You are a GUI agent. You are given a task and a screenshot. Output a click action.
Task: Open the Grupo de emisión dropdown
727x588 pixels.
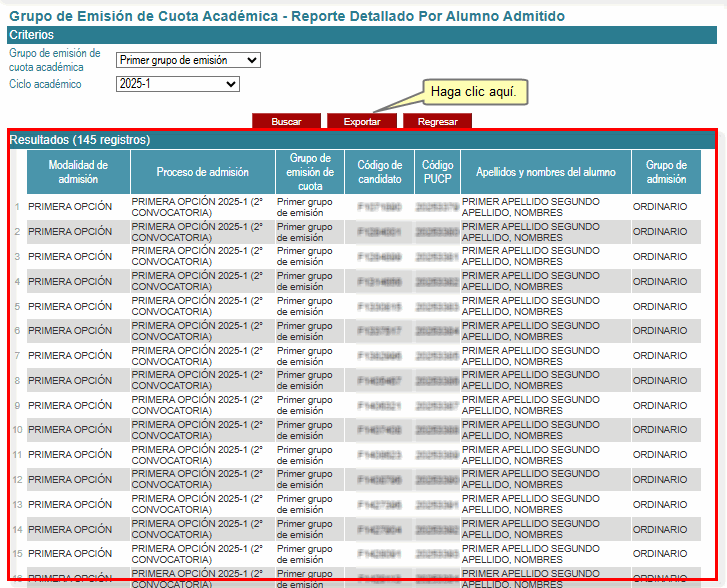pos(188,60)
